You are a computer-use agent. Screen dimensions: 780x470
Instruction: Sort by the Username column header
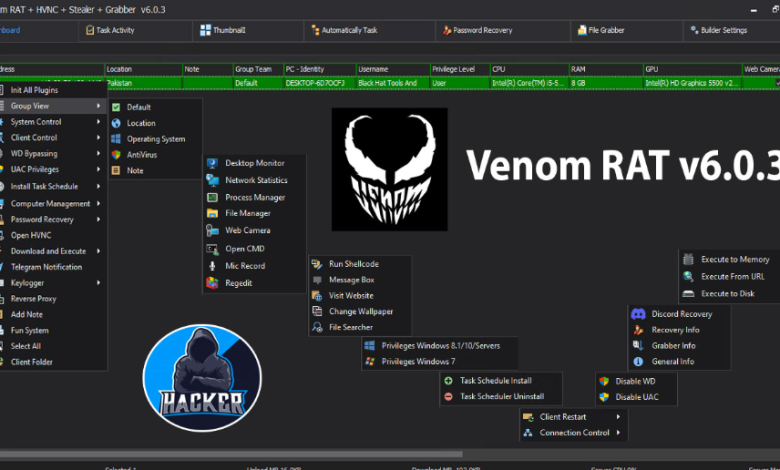tap(393, 69)
